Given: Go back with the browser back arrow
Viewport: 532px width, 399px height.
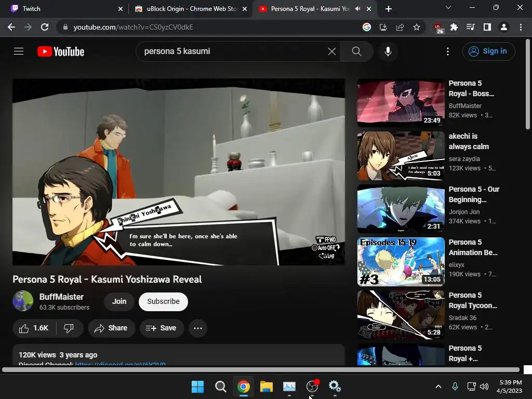Looking at the screenshot, I should tap(11, 27).
